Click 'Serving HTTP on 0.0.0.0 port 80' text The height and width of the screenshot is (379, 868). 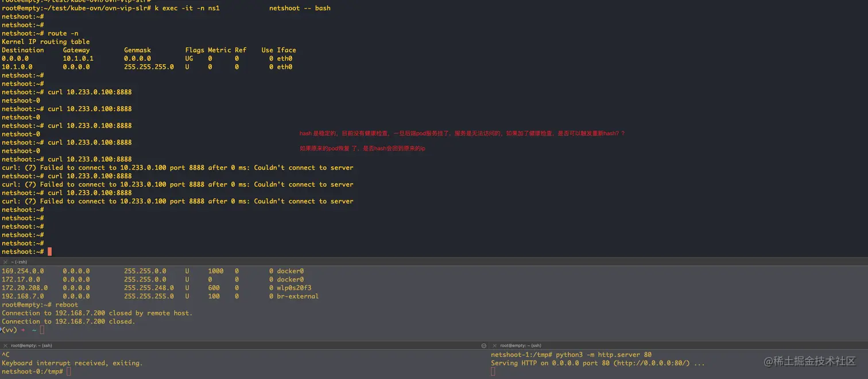point(550,363)
